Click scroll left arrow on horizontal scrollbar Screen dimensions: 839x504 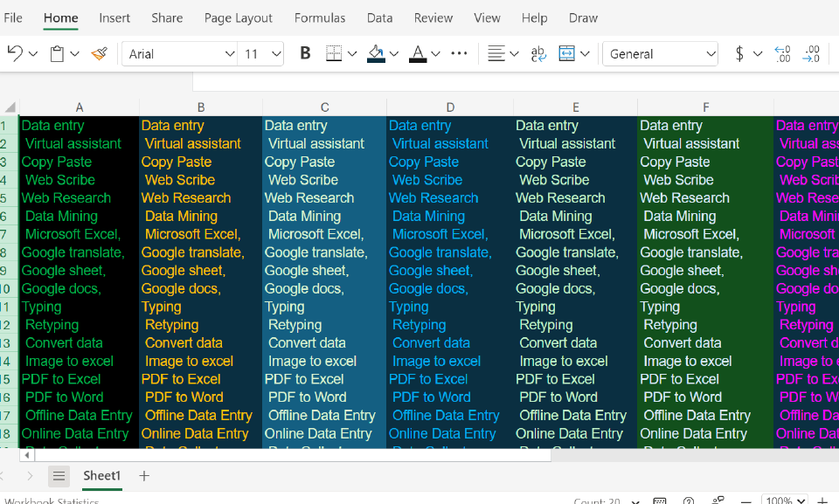click(27, 455)
